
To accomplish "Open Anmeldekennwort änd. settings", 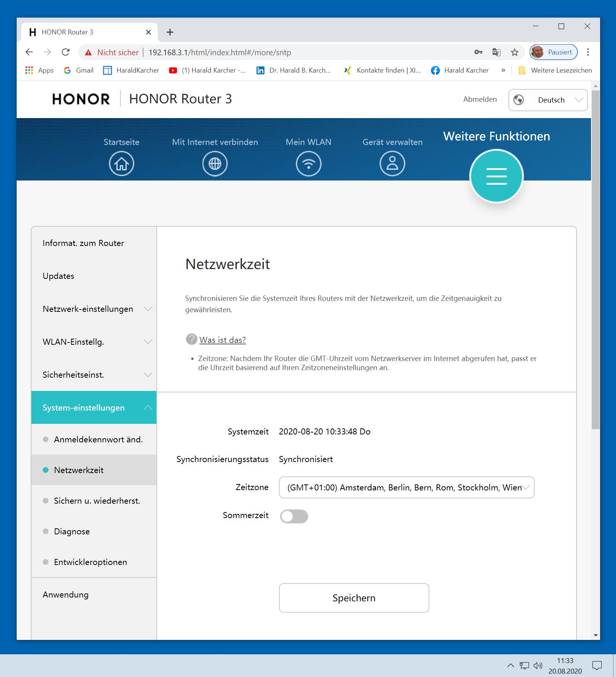I will tap(94, 439).
